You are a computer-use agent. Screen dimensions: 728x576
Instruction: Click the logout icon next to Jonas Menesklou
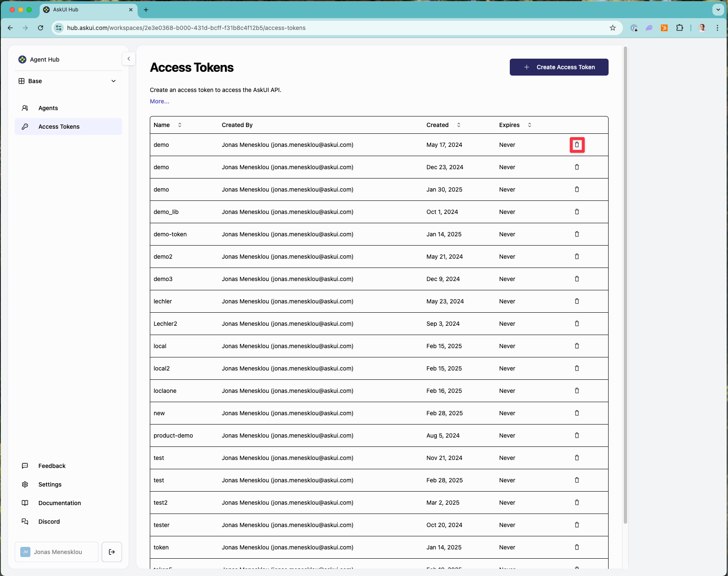(111, 552)
